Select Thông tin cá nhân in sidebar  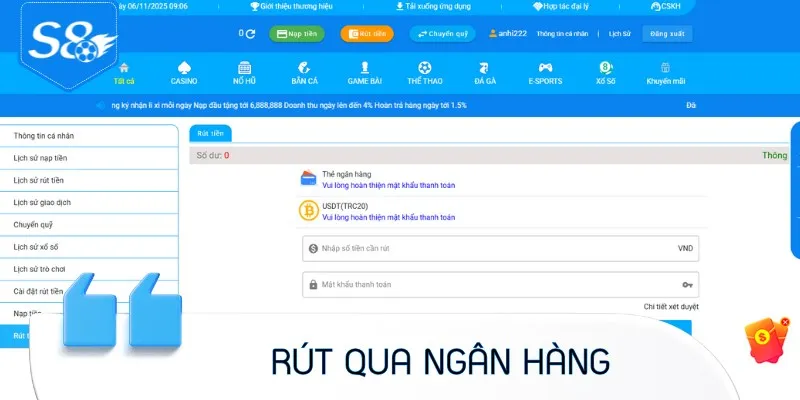89,136
